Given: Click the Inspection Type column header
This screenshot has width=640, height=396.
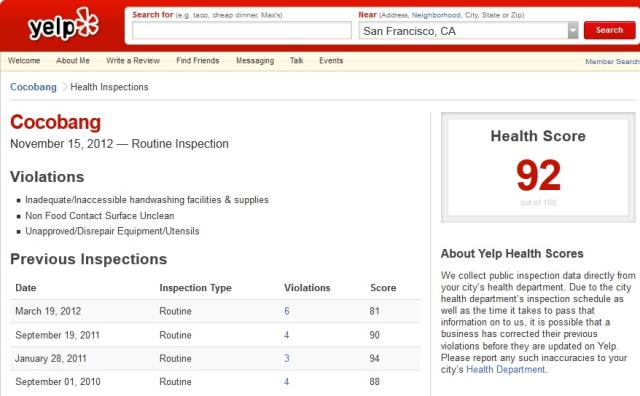Looking at the screenshot, I should pos(196,288).
